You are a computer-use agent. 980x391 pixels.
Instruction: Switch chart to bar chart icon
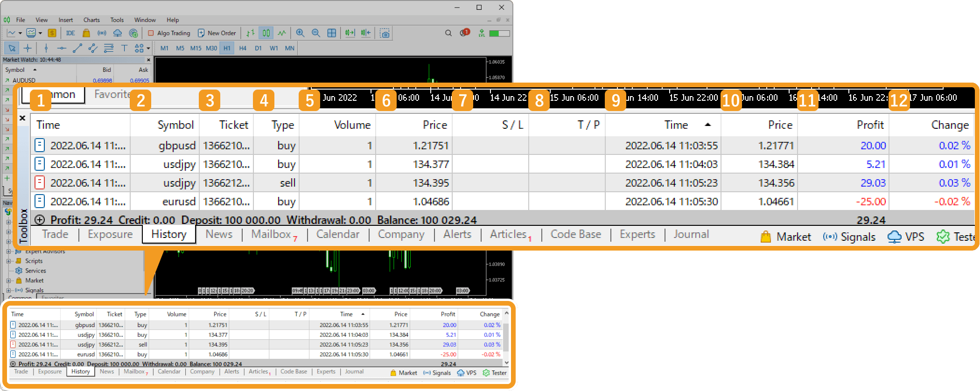click(251, 33)
